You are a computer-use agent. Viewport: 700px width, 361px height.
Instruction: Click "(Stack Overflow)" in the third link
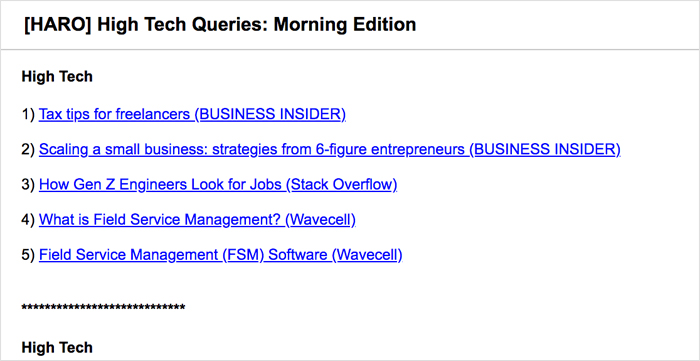coord(342,185)
